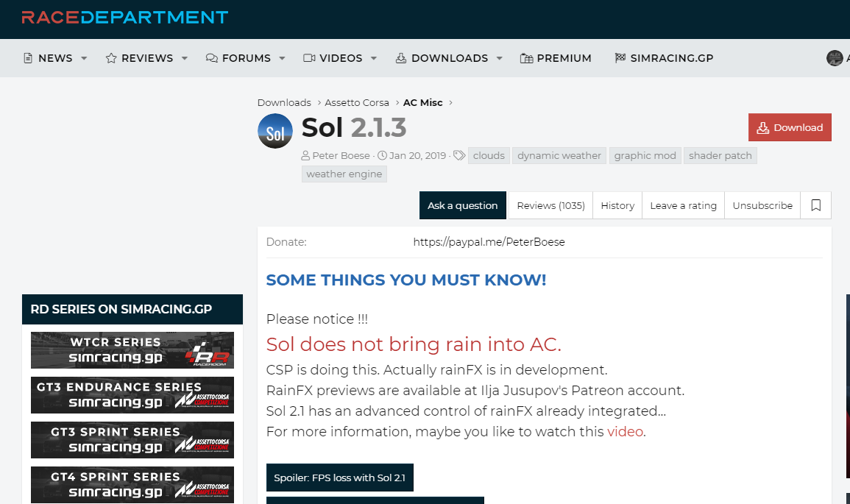Select the clouds tag

489,155
